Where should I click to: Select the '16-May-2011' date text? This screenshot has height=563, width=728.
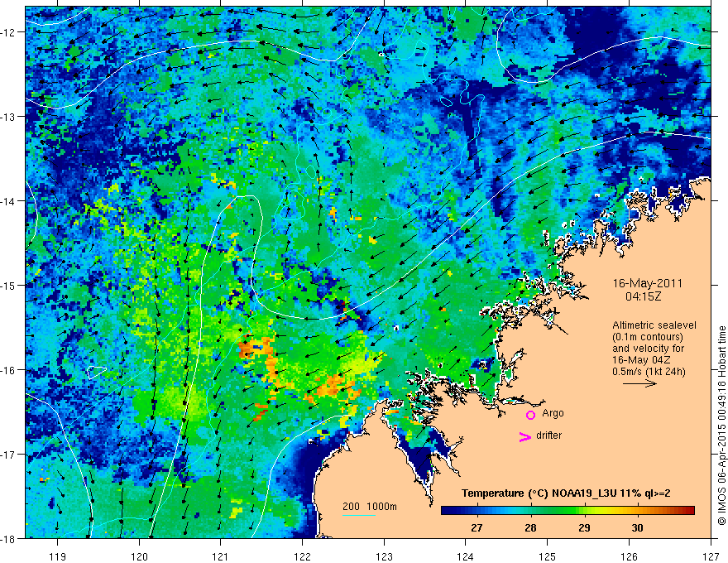pyautogui.click(x=647, y=283)
